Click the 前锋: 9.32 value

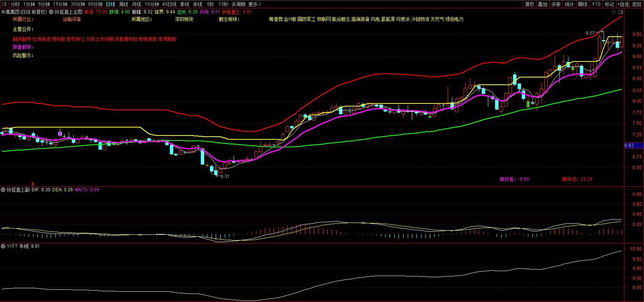point(142,12)
